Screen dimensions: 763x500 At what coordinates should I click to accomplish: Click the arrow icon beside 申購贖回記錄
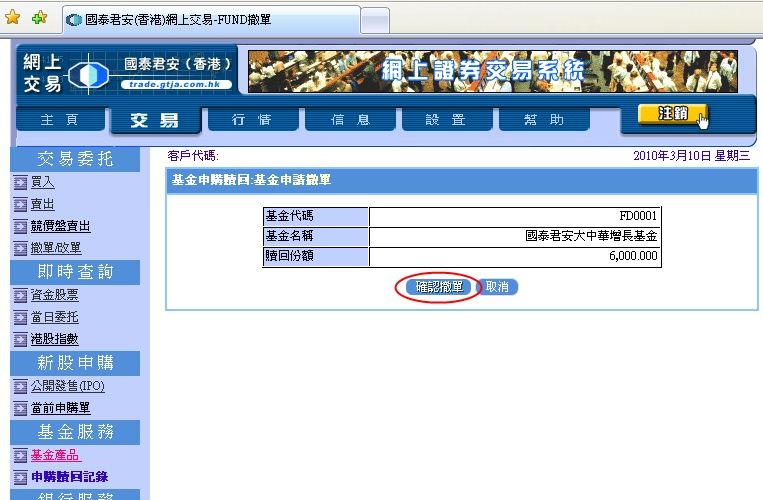pos(20,478)
